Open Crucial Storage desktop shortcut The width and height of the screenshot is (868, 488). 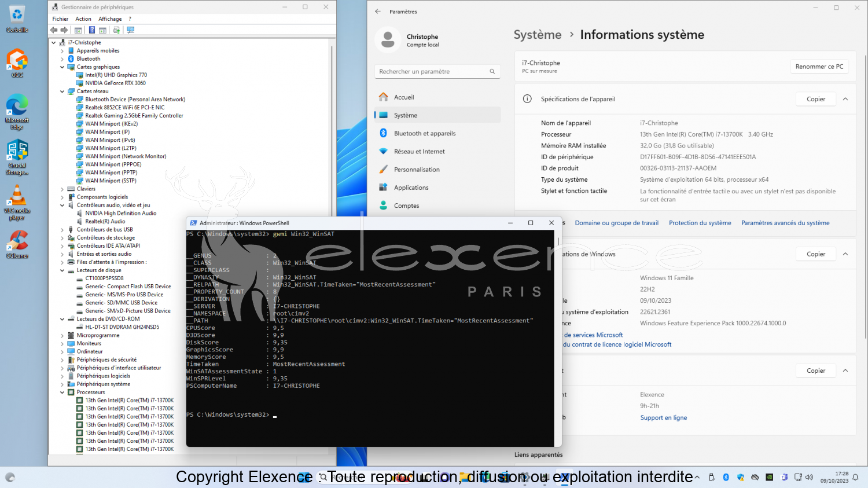(17, 157)
